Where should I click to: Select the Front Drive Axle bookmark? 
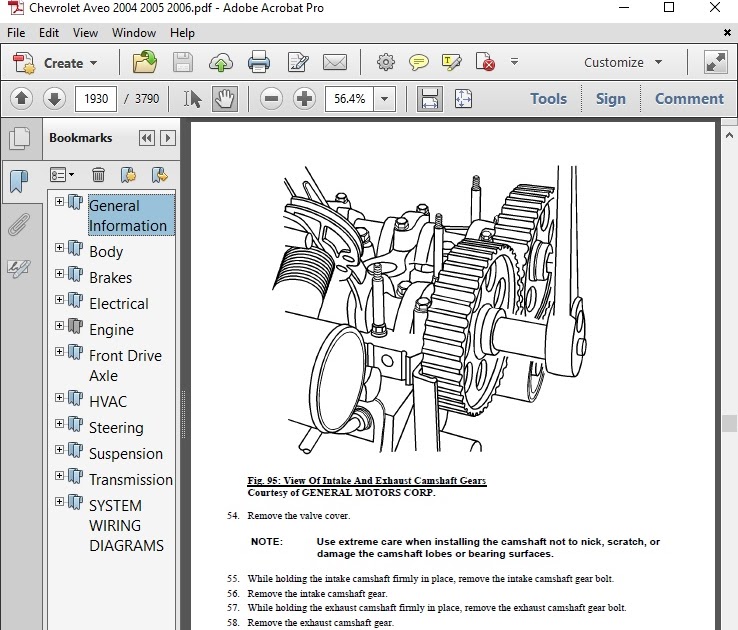point(125,366)
